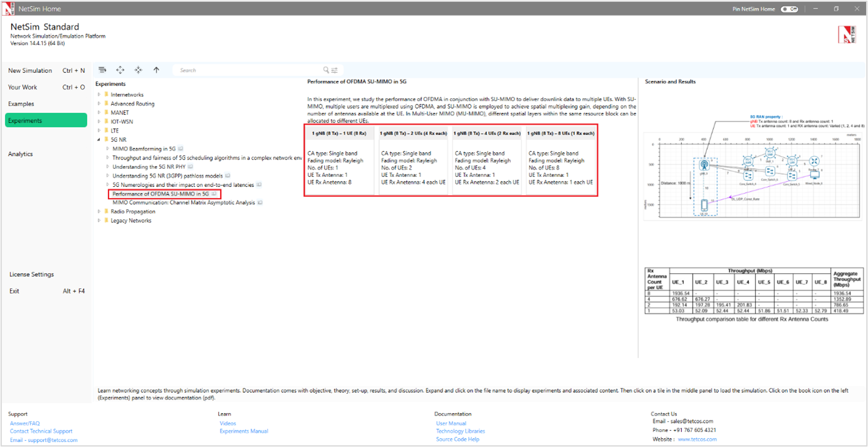Collapse the 5G NR folder
Screen dimensions: 868x447
pyautogui.click(x=98, y=140)
